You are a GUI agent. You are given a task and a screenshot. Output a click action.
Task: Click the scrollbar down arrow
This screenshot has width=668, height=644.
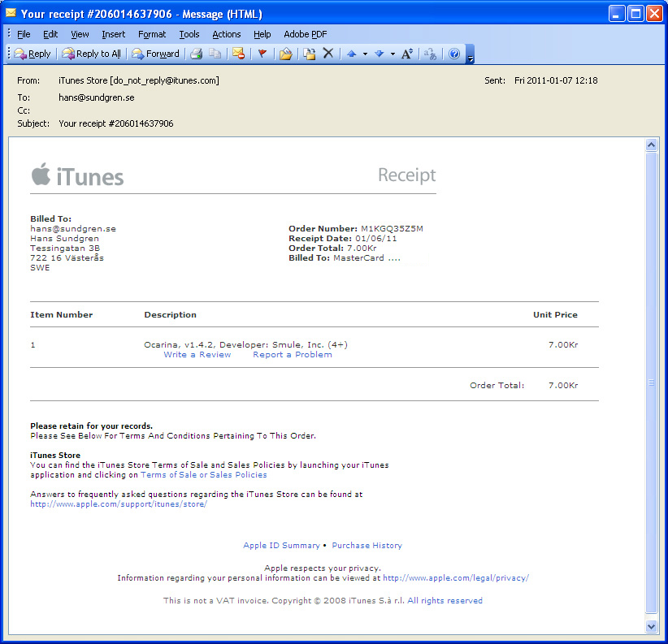click(651, 626)
